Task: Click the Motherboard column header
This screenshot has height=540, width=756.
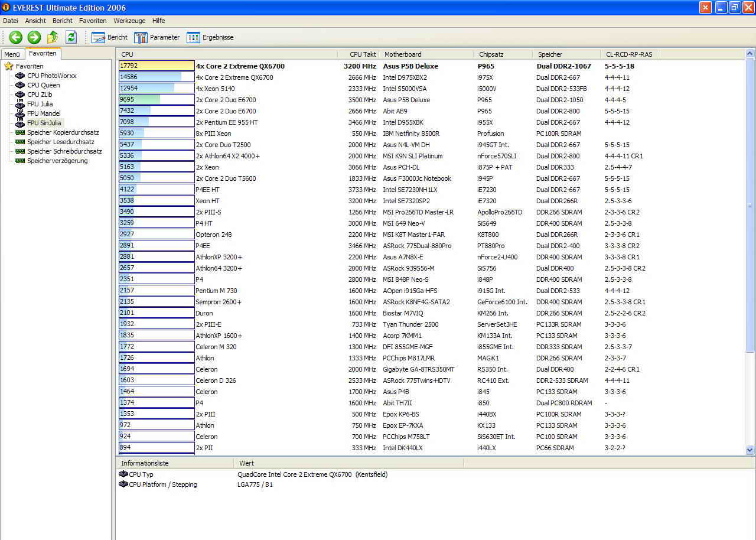Action: 426,54
